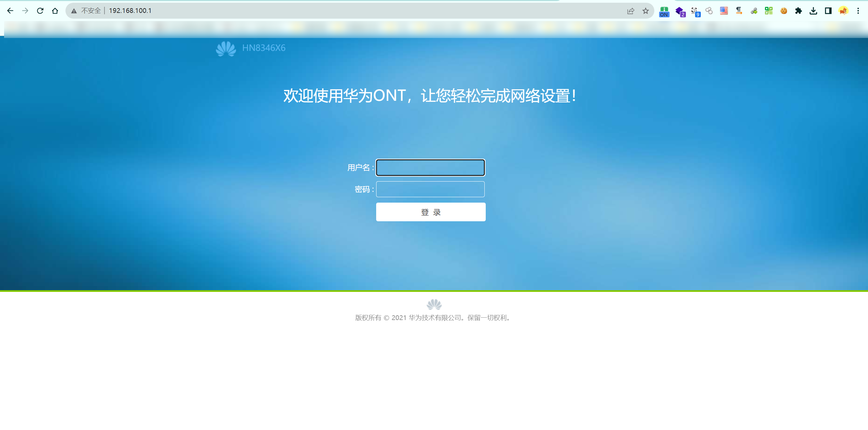Open the share page icon
The width and height of the screenshot is (868, 430).
coord(631,11)
